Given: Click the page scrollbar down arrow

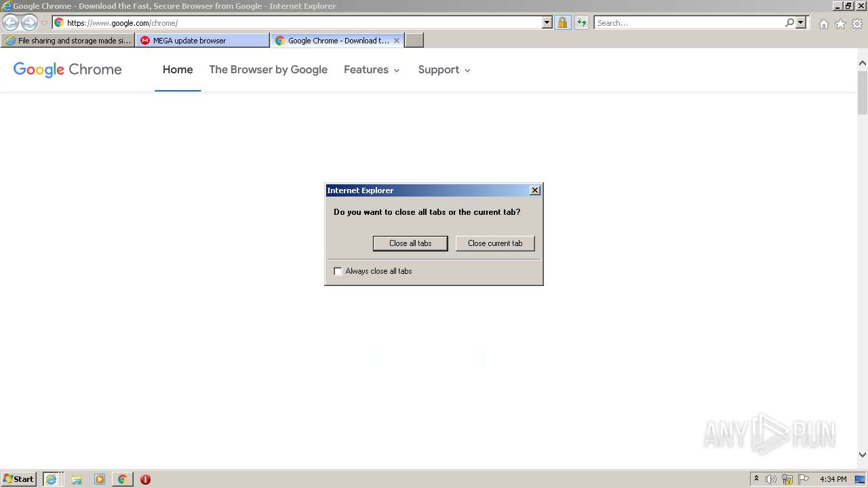Looking at the screenshot, I should coord(863,455).
